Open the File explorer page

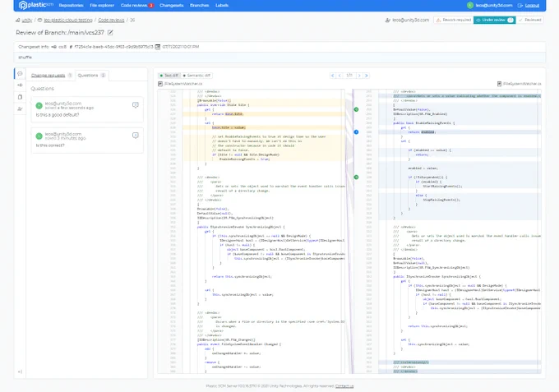click(102, 6)
